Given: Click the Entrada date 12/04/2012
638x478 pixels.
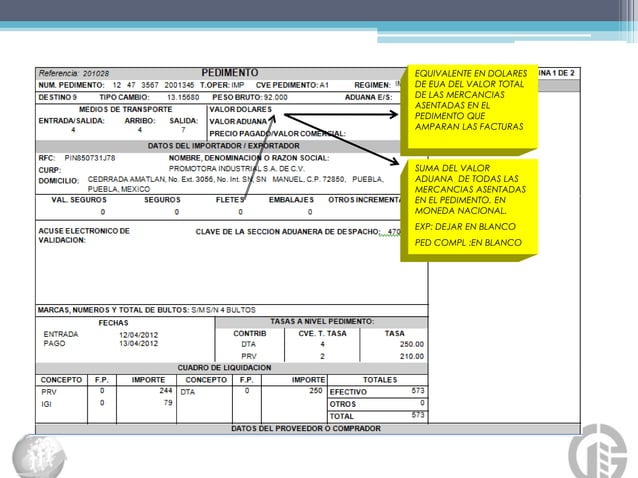Looking at the screenshot, I should point(138,335).
